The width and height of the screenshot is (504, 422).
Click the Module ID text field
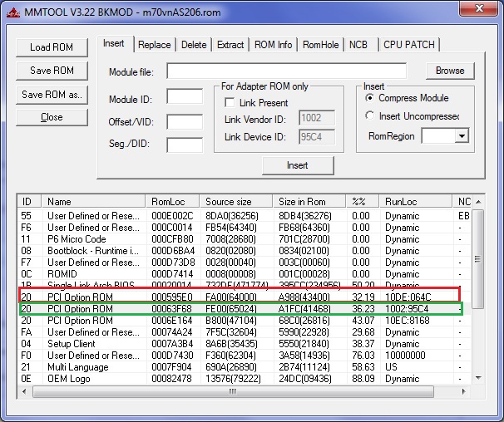point(184,97)
